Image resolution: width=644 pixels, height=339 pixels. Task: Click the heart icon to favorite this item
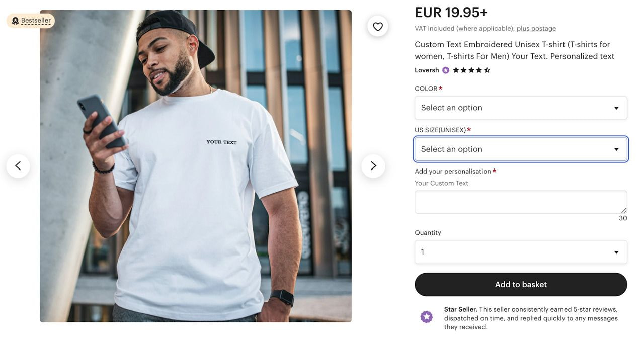tap(378, 26)
